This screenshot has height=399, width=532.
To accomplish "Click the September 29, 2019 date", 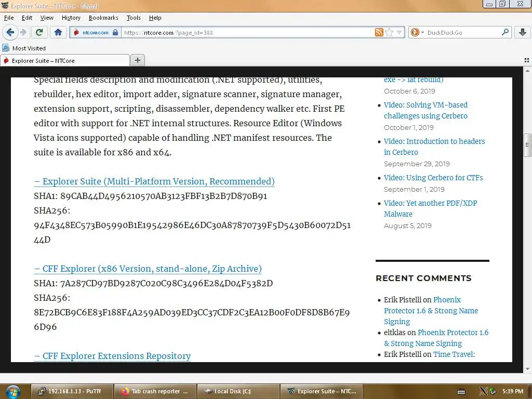I will point(417,164).
